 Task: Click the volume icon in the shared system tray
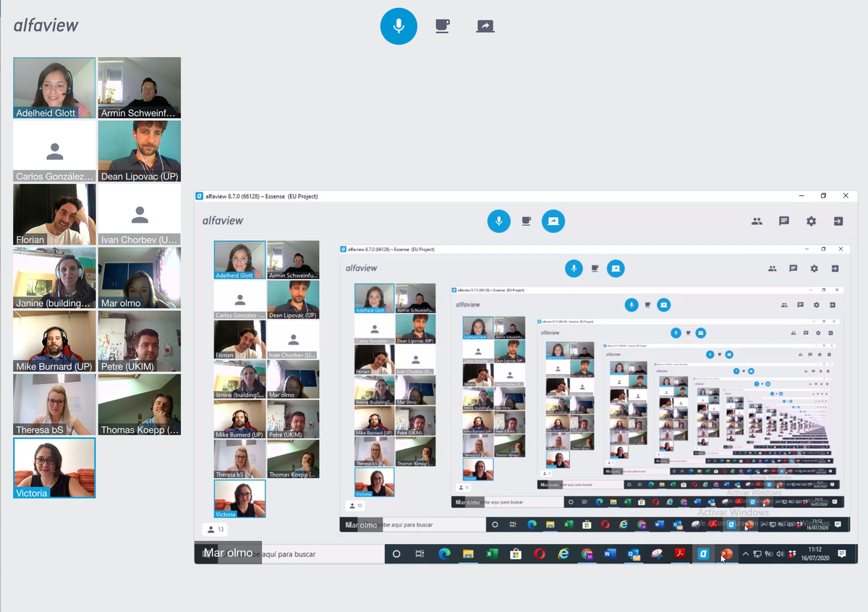[780, 554]
